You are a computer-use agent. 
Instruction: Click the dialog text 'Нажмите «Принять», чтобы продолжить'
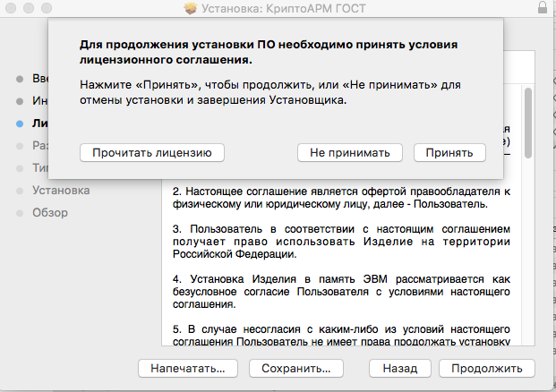point(269,92)
